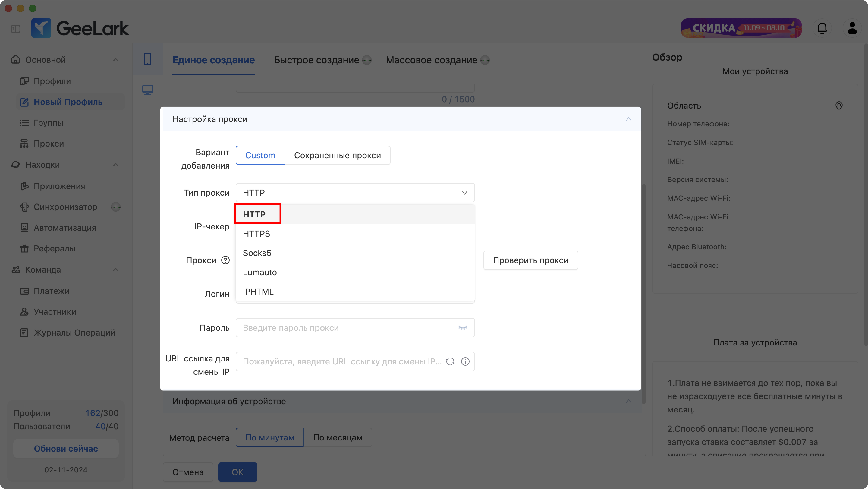Collapse the Информация об устройстве panel
The image size is (868, 489).
point(628,401)
